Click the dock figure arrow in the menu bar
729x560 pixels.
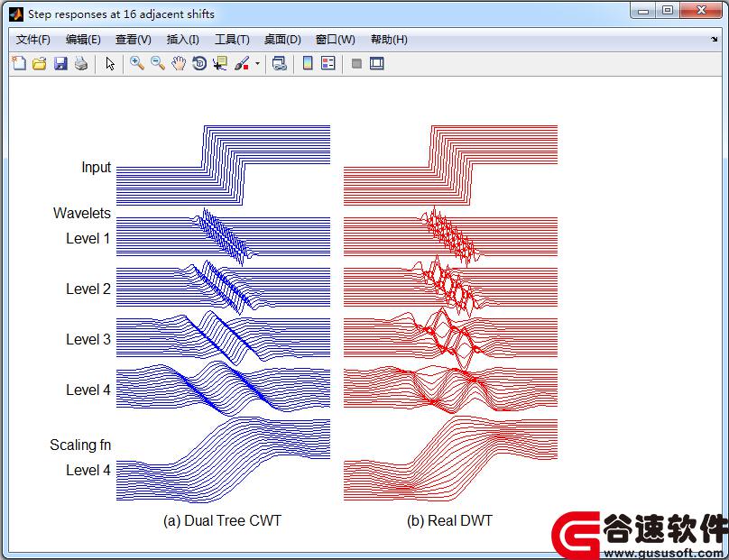pyautogui.click(x=715, y=40)
